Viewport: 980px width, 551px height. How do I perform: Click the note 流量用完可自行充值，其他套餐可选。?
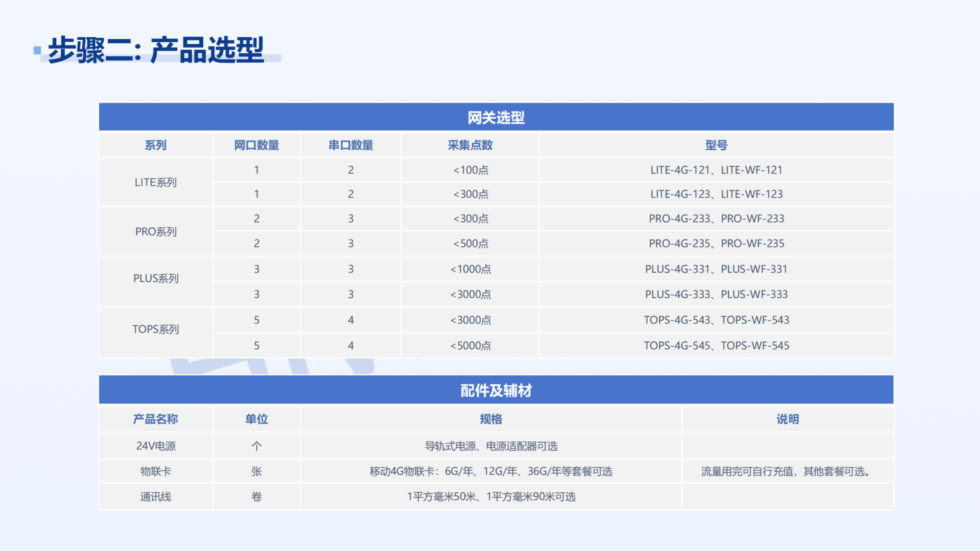tap(788, 471)
